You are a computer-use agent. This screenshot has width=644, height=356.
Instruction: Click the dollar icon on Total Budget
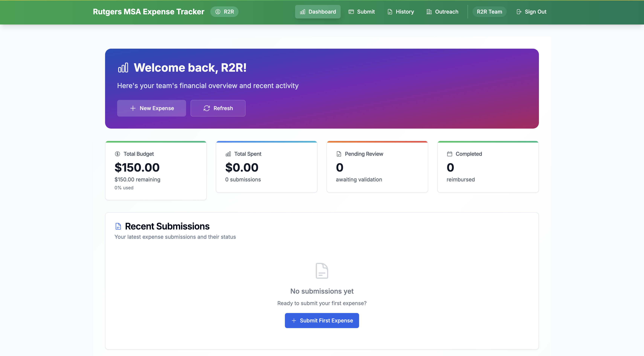tap(117, 154)
